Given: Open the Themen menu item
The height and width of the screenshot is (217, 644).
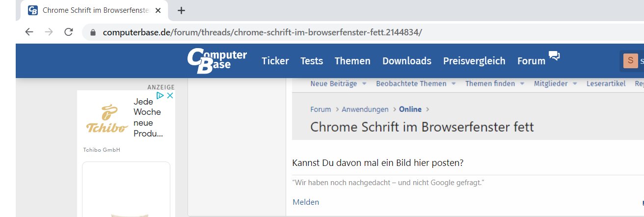Looking at the screenshot, I should point(352,61).
